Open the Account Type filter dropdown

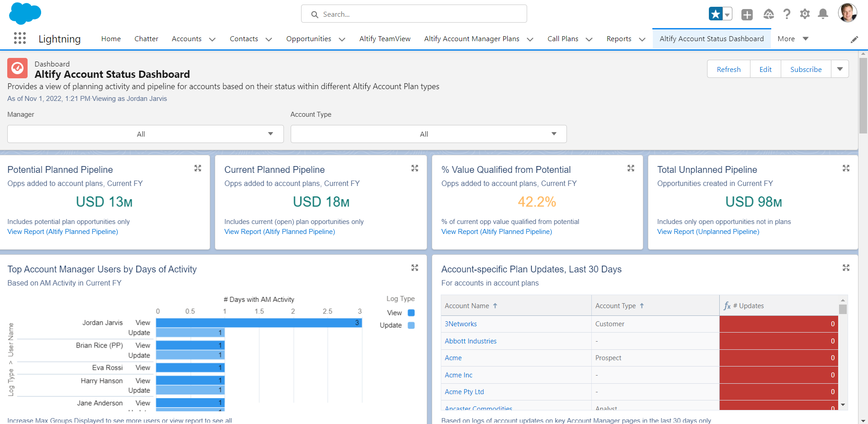[x=428, y=134]
